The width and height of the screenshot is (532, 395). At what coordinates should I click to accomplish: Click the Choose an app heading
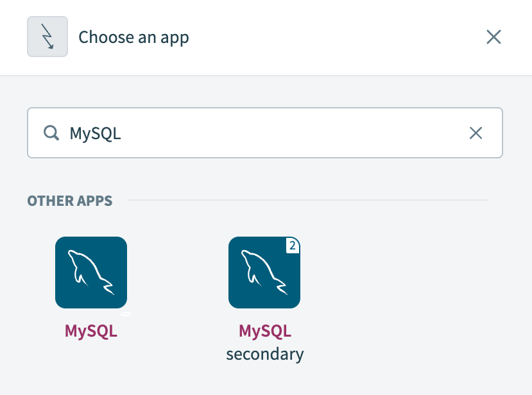[133, 37]
